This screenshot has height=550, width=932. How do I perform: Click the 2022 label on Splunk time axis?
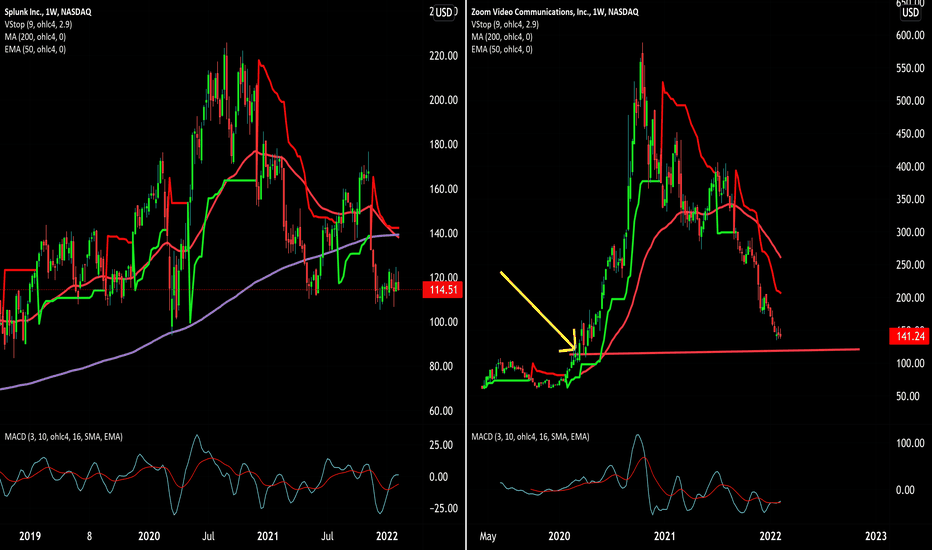pyautogui.click(x=387, y=536)
